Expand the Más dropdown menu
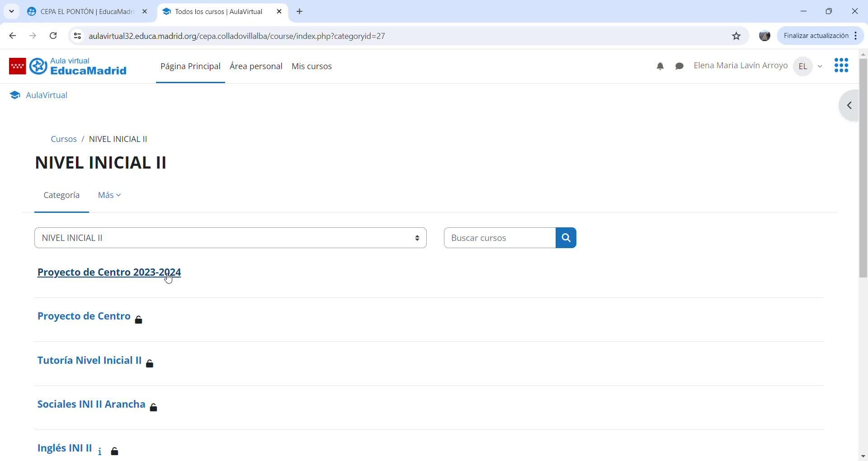The image size is (868, 461). pos(109,195)
